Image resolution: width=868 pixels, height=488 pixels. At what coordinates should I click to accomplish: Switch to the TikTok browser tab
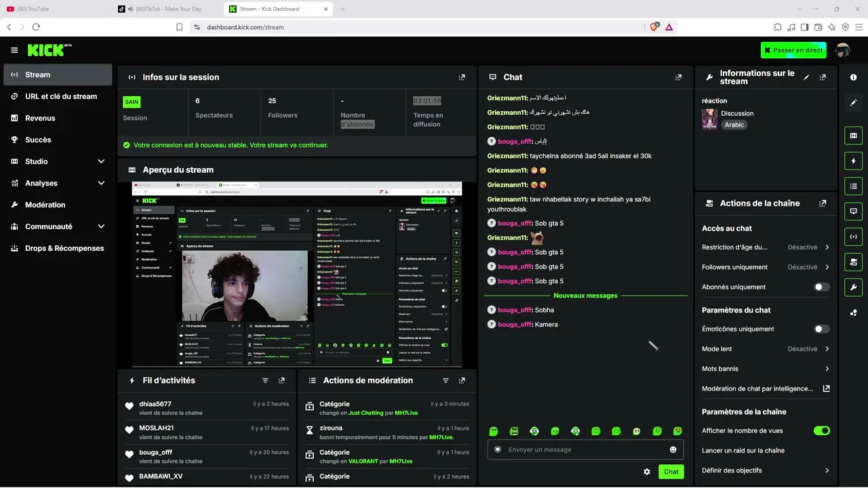coord(167,9)
